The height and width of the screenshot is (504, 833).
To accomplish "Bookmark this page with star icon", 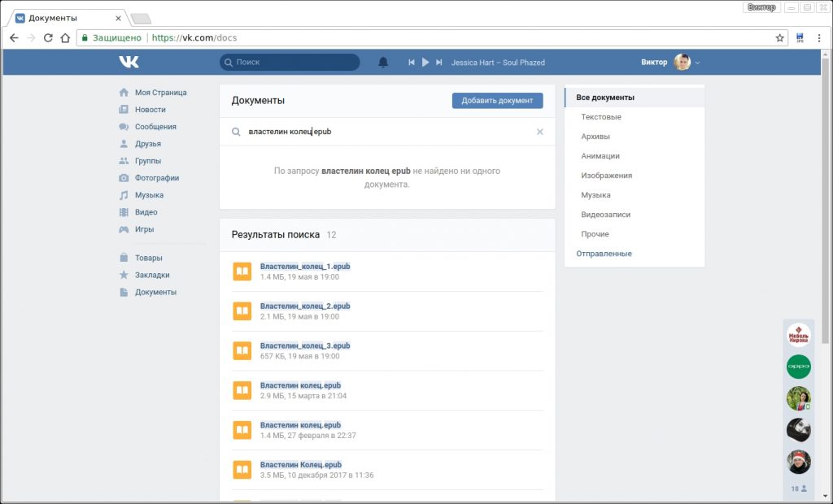I will 779,37.
